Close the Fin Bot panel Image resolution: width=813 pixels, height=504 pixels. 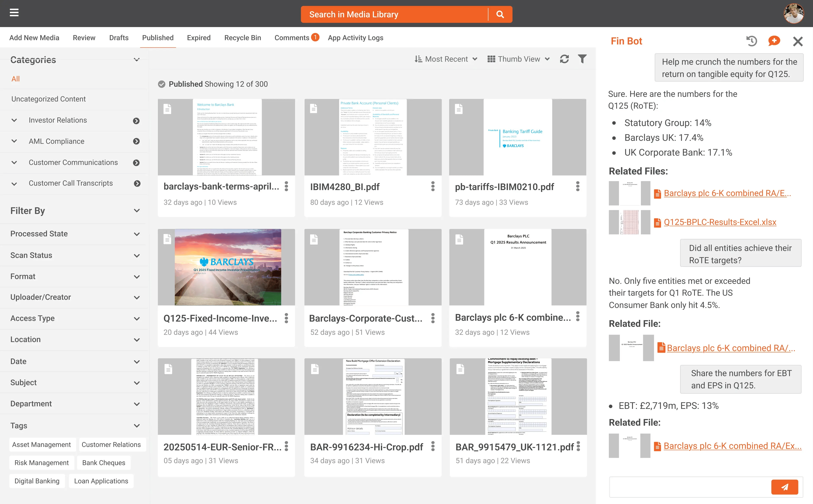(x=798, y=41)
